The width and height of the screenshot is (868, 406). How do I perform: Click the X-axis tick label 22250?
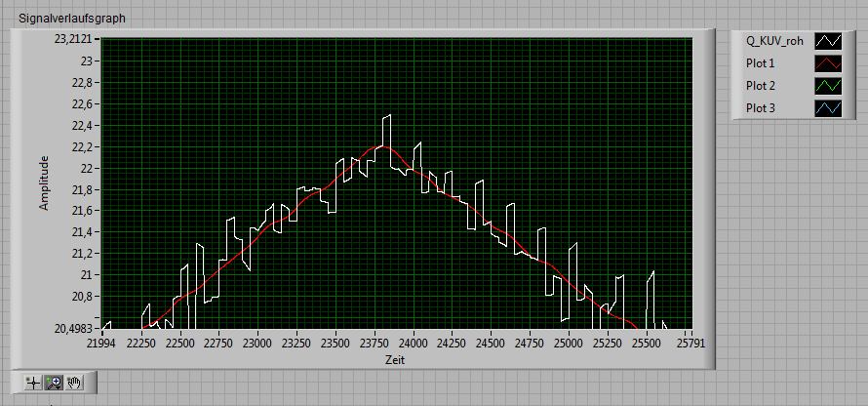(141, 343)
